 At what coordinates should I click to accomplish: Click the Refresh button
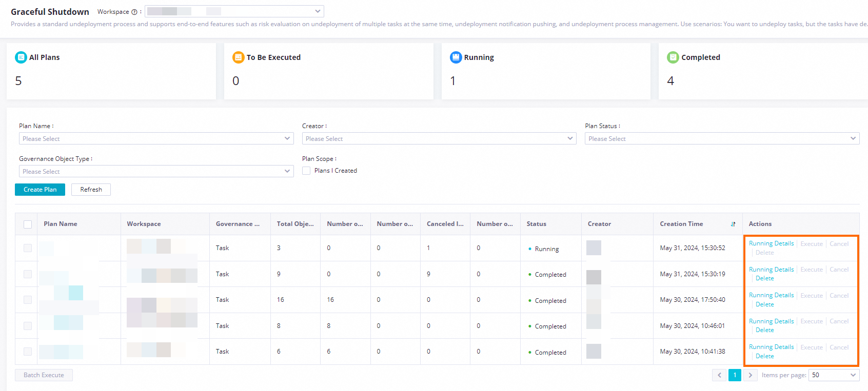(x=91, y=190)
